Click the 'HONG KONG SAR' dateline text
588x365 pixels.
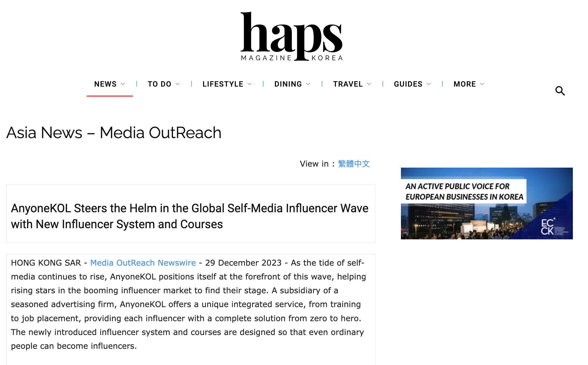[x=46, y=263]
